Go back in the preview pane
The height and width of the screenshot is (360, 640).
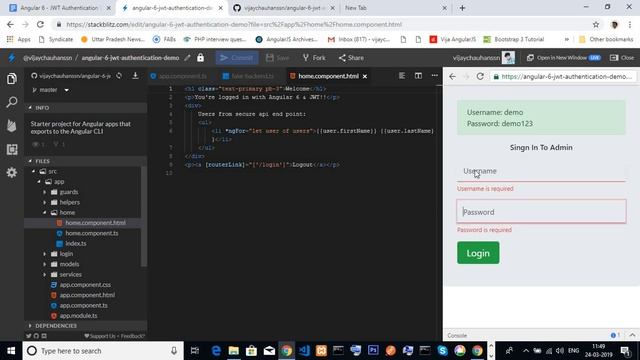tap(452, 76)
